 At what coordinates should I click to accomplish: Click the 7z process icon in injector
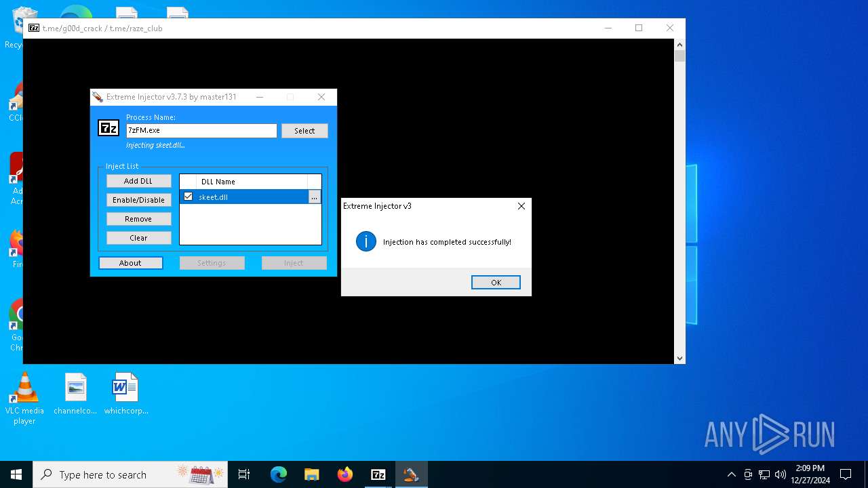[x=108, y=128]
